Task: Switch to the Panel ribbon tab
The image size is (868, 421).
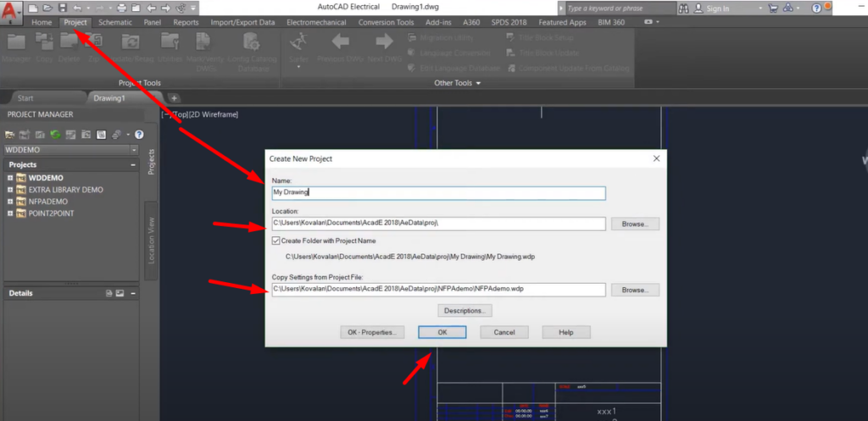Action: (153, 23)
